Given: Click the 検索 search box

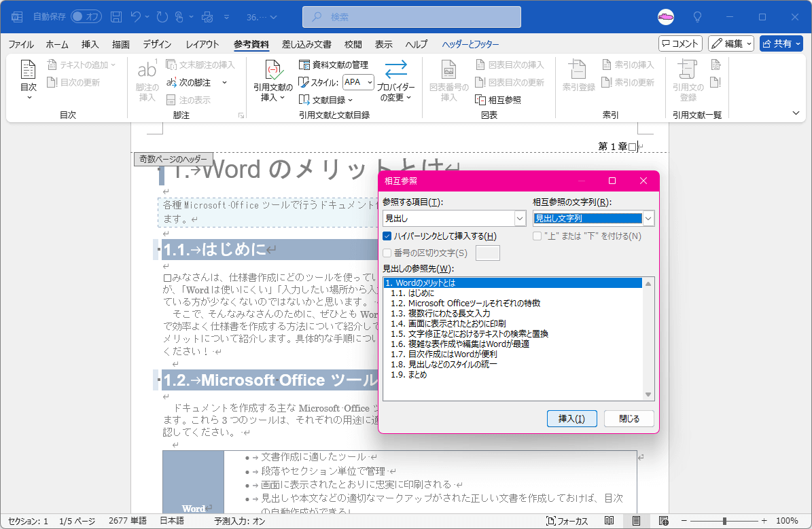Looking at the screenshot, I should (x=412, y=17).
